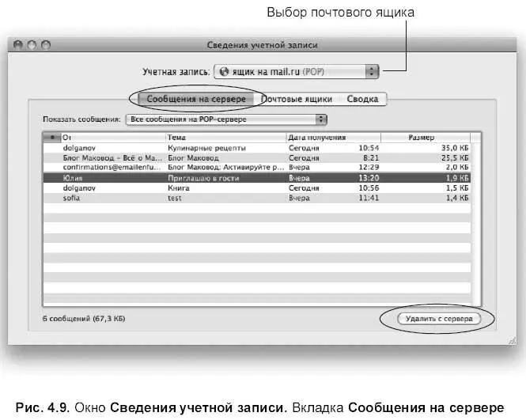Open Показать сообщения filter dropdown

[x=226, y=119]
